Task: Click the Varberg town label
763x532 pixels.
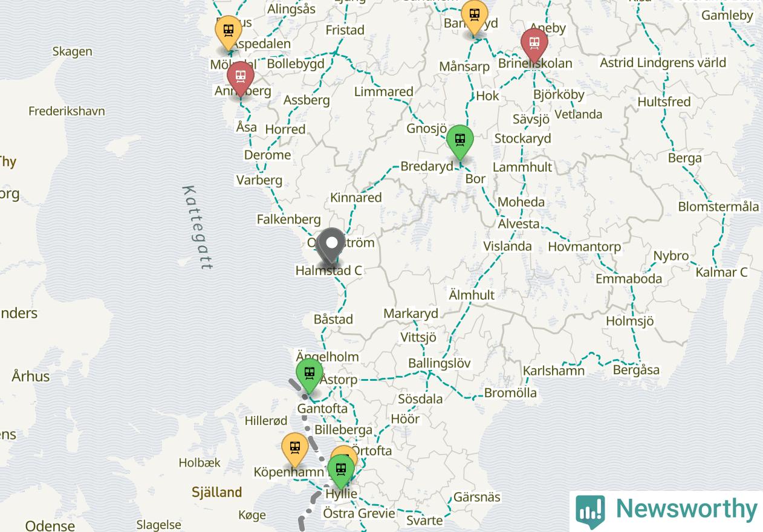Action: coord(259,180)
